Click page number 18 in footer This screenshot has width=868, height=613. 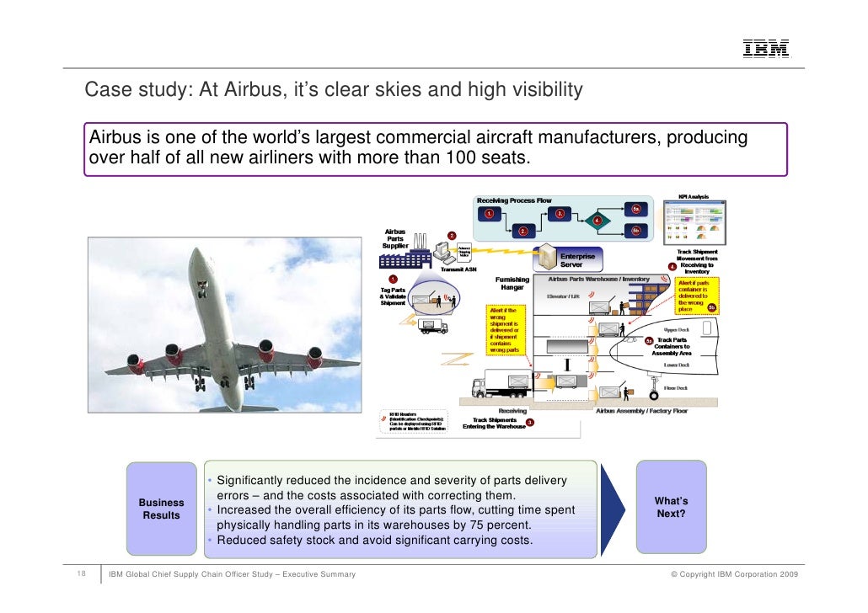coord(82,573)
